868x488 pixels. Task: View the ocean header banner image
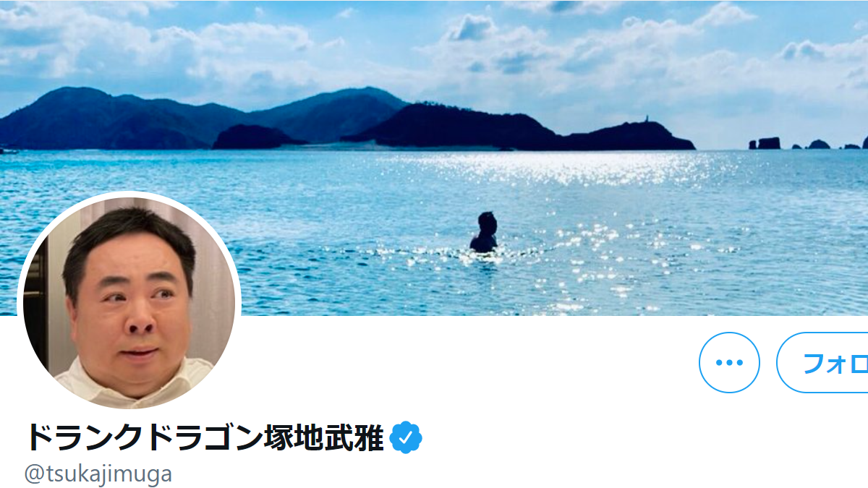[x=434, y=158]
